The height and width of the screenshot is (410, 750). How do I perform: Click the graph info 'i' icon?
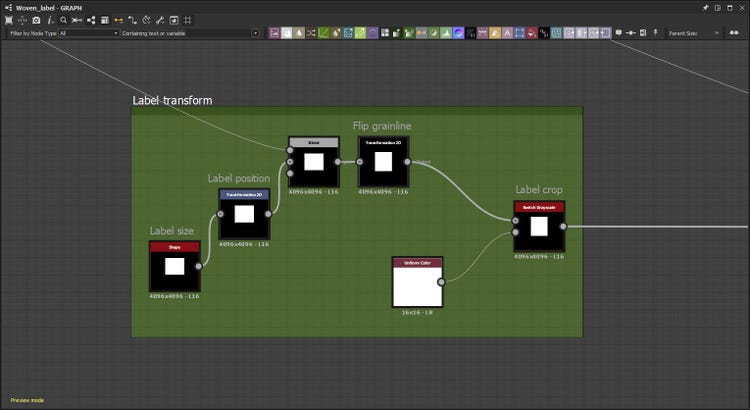49,20
